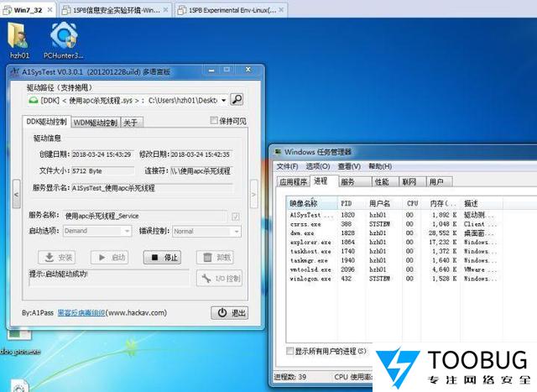The height and width of the screenshot is (392, 537).
Task: Click the 进程数: 39 status bar entry
Action: (290, 377)
